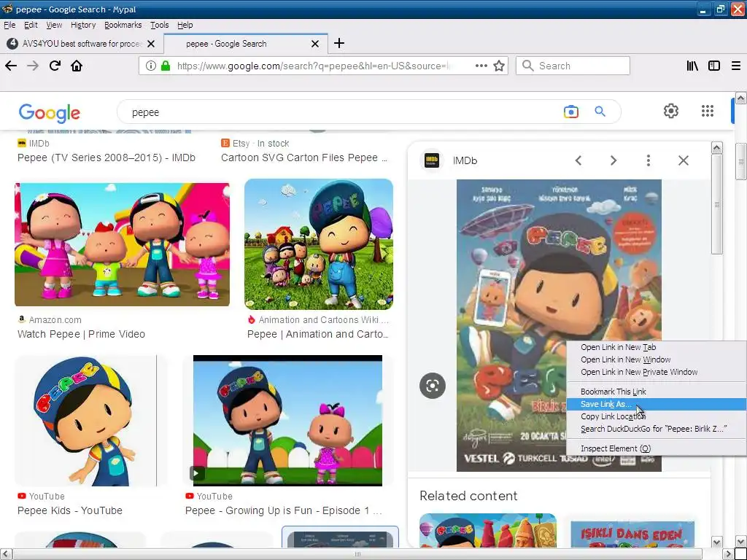Close the AVS4YOU tab
This screenshot has width=747, height=560.
[151, 44]
